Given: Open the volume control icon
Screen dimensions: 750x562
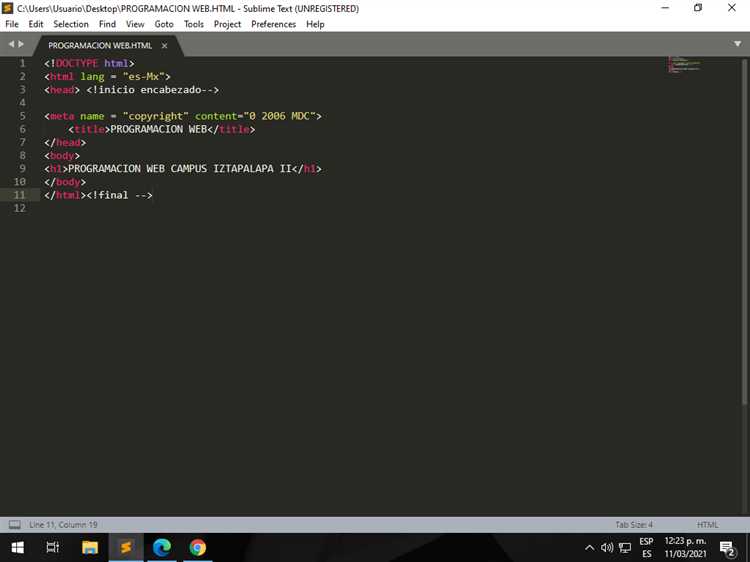Looking at the screenshot, I should coord(607,548).
